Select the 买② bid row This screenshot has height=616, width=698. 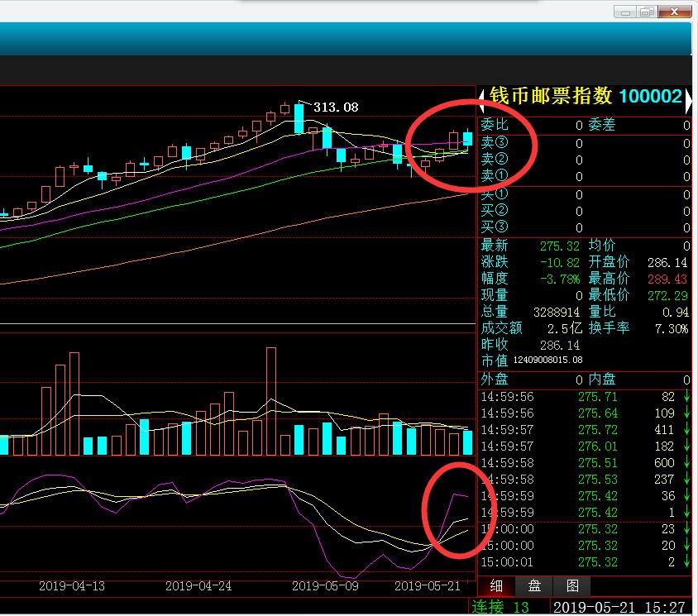[x=585, y=211]
